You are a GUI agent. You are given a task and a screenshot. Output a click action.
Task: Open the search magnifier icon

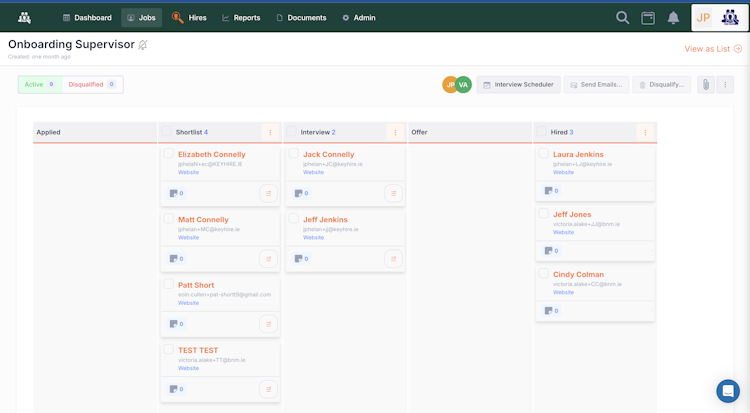[622, 18]
